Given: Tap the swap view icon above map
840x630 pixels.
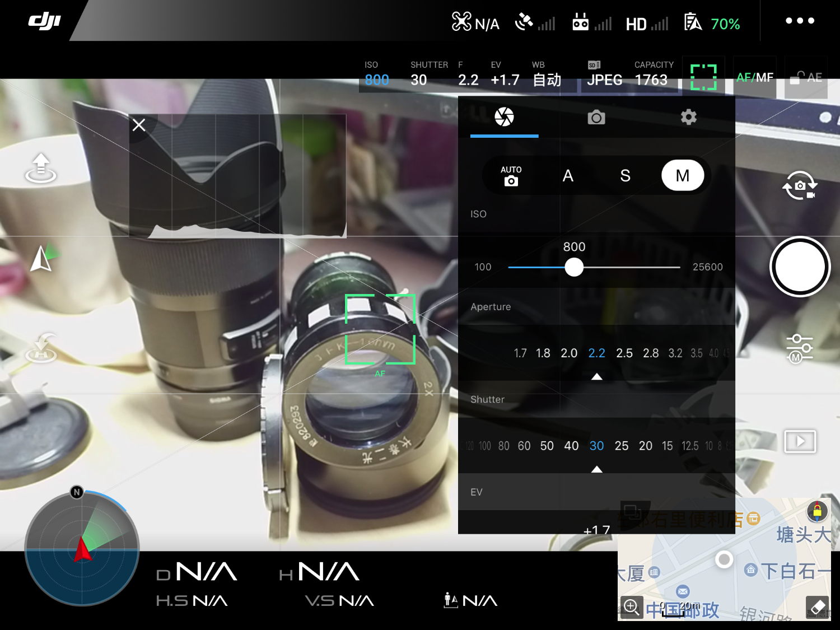Looking at the screenshot, I should [632, 511].
